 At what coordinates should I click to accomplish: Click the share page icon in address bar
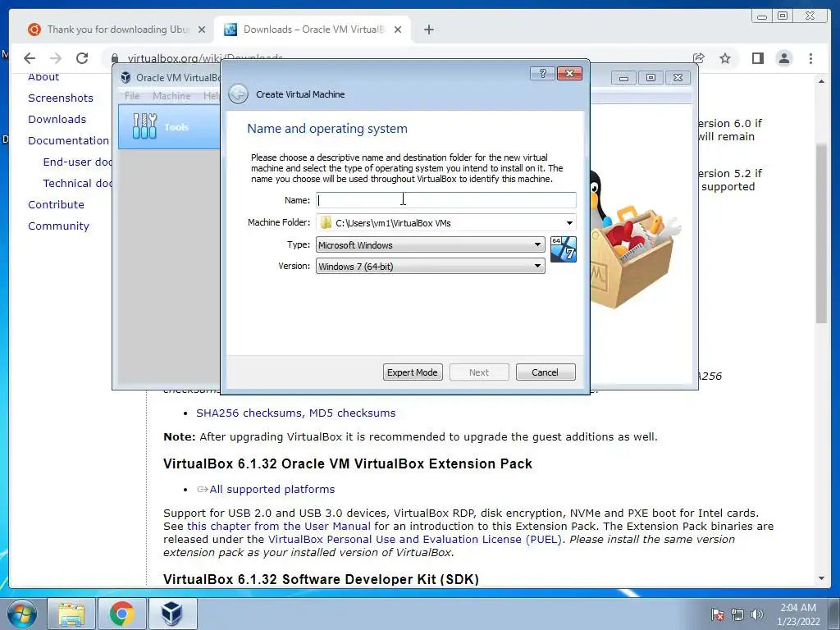click(698, 58)
